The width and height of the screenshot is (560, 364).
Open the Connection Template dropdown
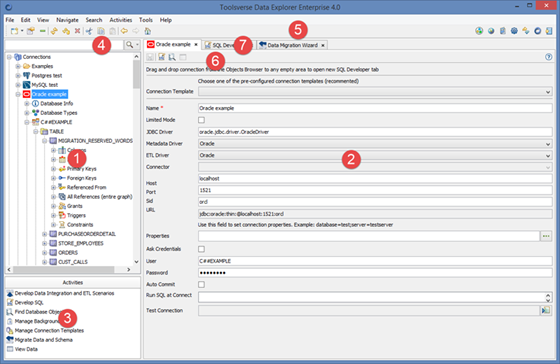(x=548, y=92)
